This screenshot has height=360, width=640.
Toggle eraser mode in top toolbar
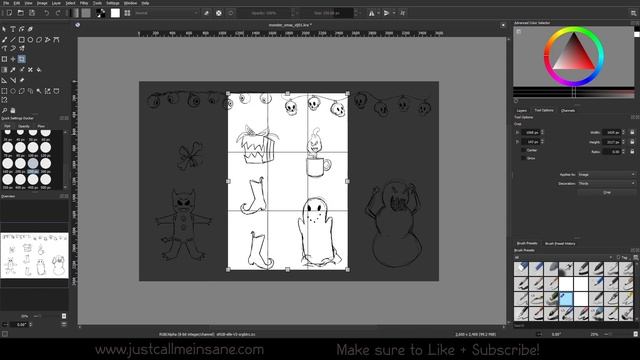(x=207, y=13)
